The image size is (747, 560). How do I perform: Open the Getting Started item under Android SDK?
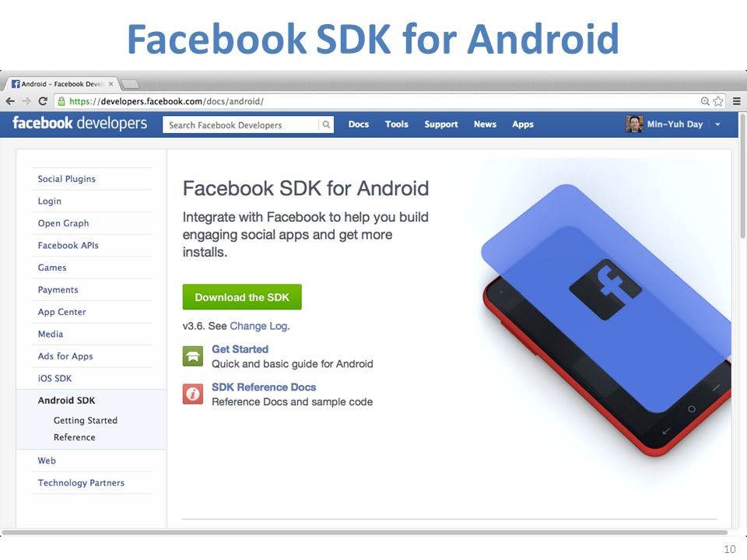click(86, 421)
